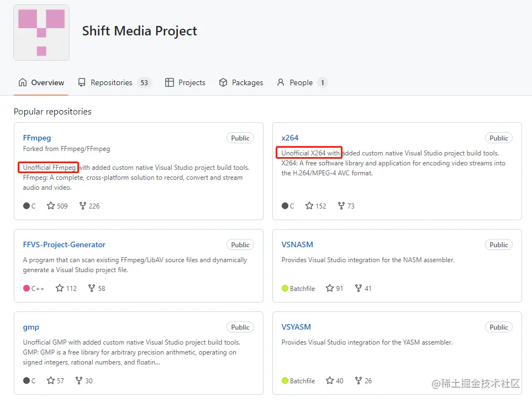
Task: Open the FFVS-Project-Generator repository link
Action: 64,244
